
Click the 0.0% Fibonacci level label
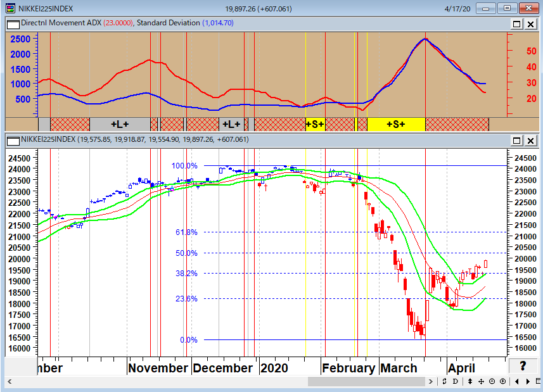[189, 340]
